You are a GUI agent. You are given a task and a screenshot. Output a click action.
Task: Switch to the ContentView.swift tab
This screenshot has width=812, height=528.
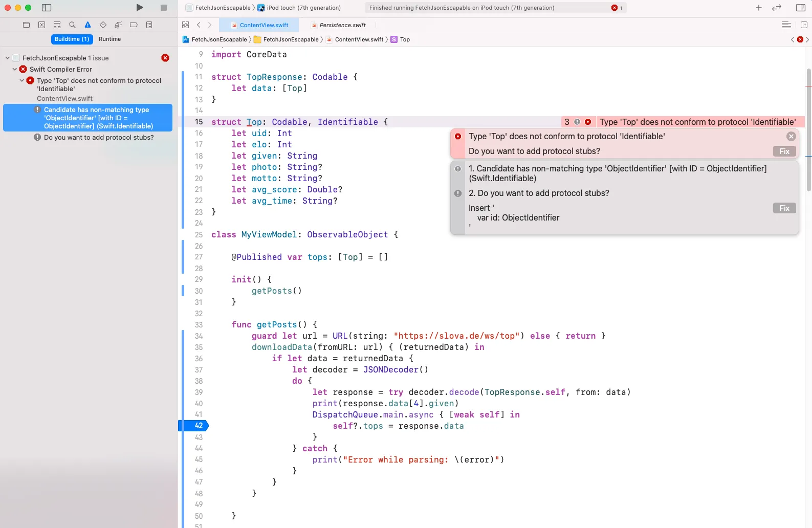(x=260, y=25)
